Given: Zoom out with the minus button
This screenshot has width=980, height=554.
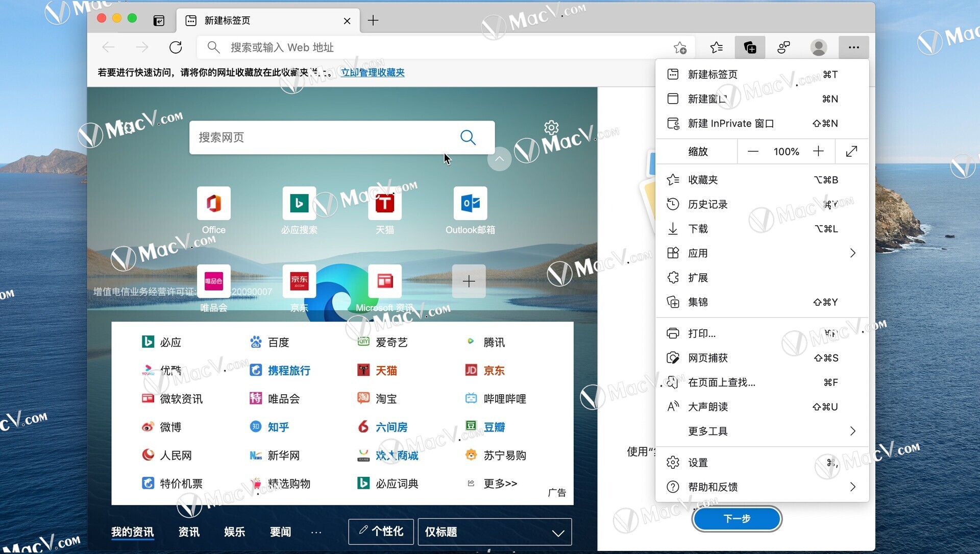Looking at the screenshot, I should pyautogui.click(x=753, y=152).
